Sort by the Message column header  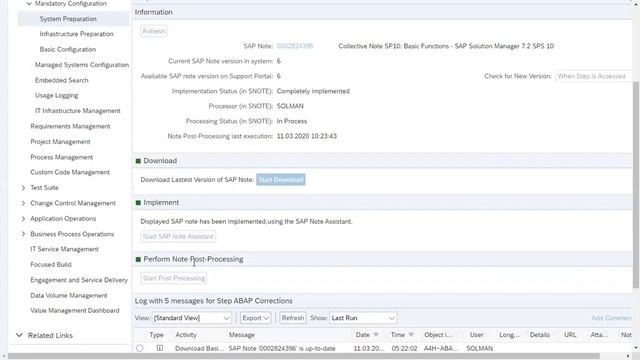click(242, 335)
